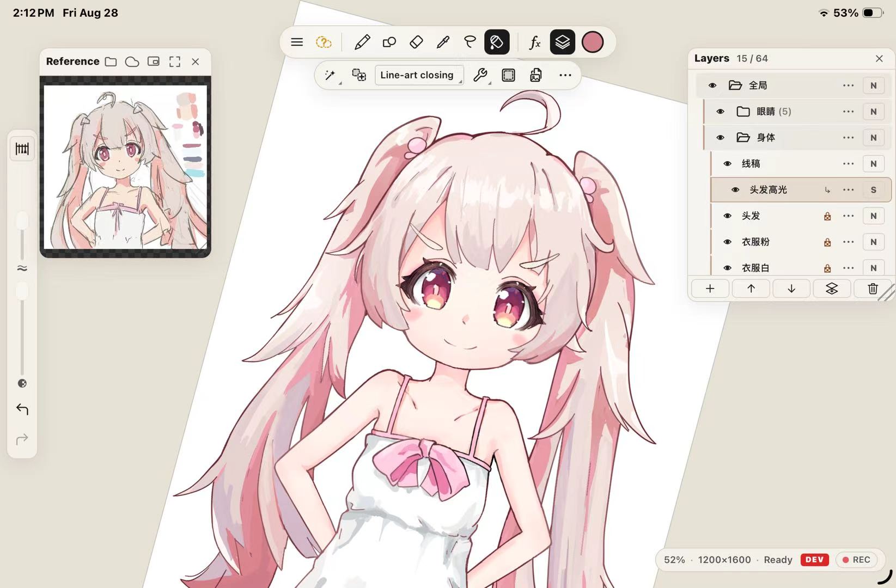Click the rounded-square selection icon

[508, 75]
